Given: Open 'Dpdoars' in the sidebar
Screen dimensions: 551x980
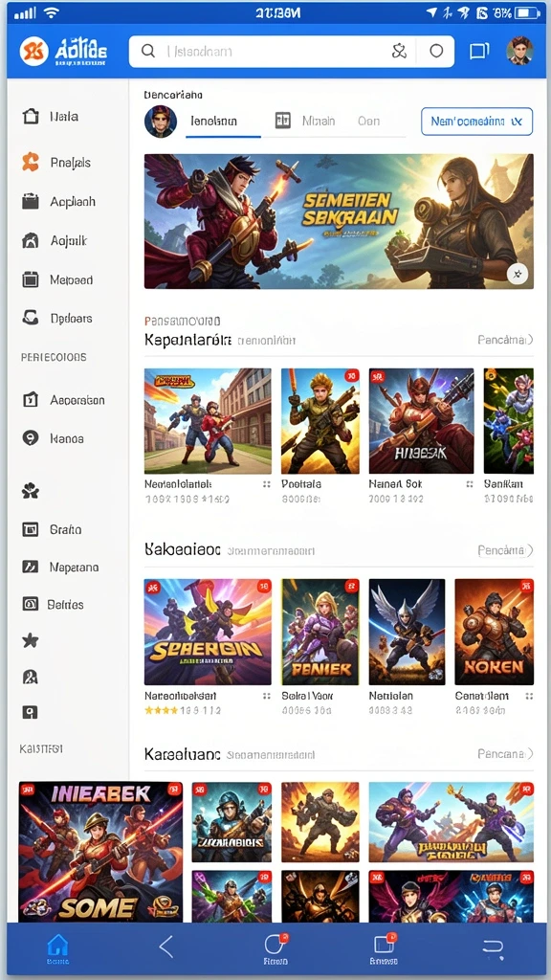Looking at the screenshot, I should click(71, 318).
